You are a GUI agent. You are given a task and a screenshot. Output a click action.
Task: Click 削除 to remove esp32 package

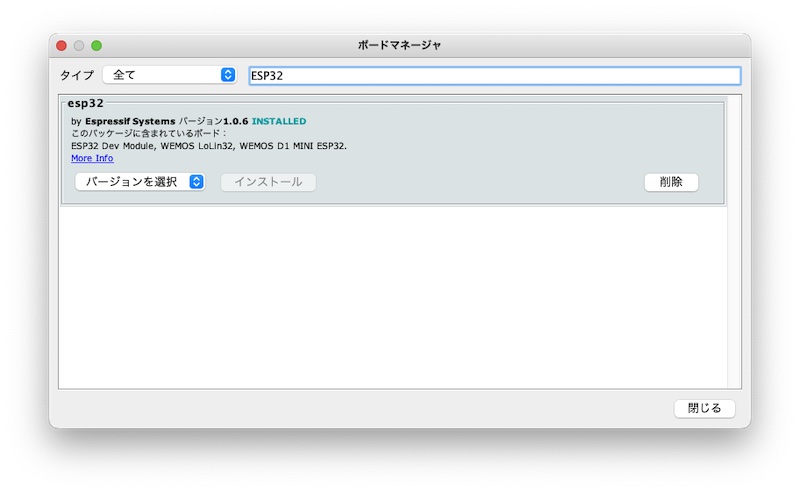pos(671,182)
